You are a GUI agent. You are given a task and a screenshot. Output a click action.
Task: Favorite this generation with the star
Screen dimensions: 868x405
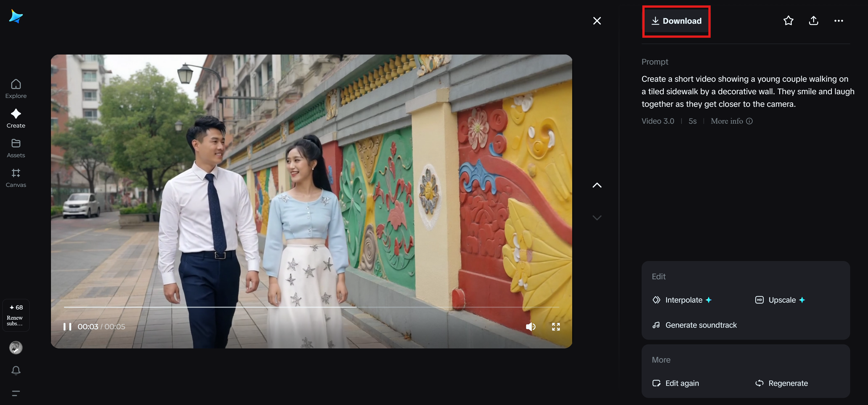coord(788,21)
